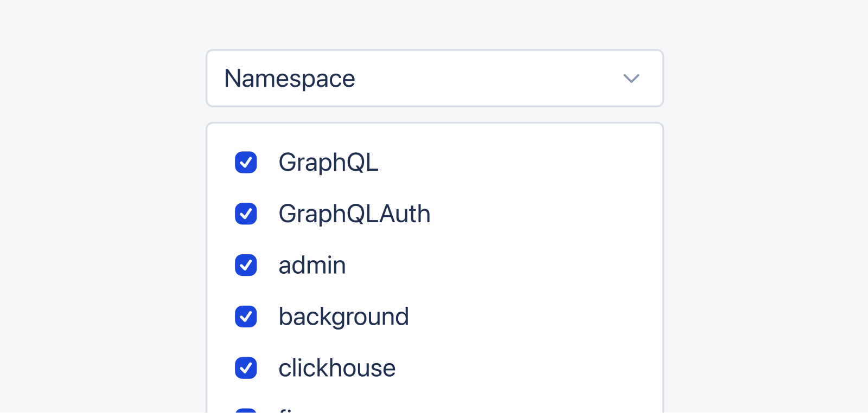This screenshot has width=868, height=413.
Task: Open the Namespace dropdown
Action: tap(435, 79)
